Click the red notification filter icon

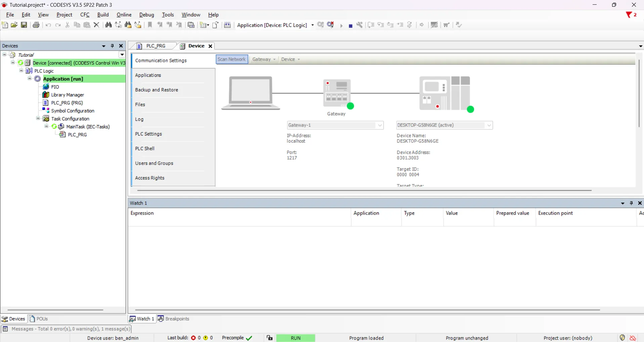click(629, 15)
